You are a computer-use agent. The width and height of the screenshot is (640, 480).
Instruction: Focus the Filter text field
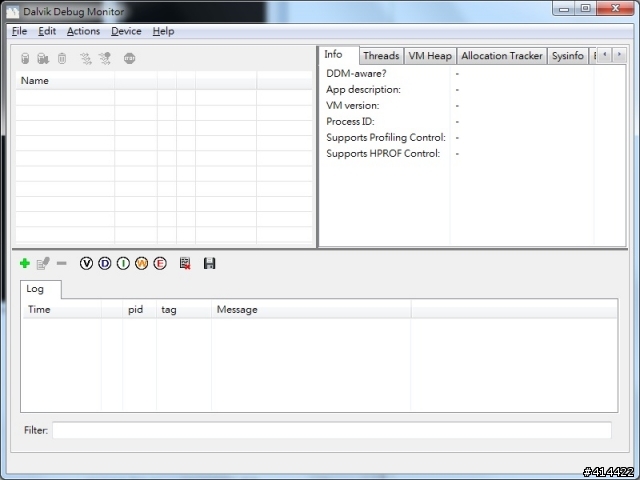coord(332,430)
